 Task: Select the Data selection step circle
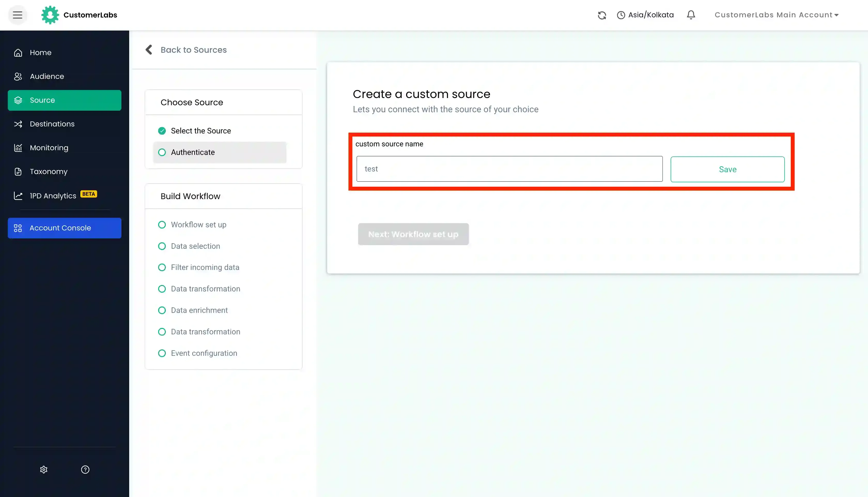coord(162,246)
